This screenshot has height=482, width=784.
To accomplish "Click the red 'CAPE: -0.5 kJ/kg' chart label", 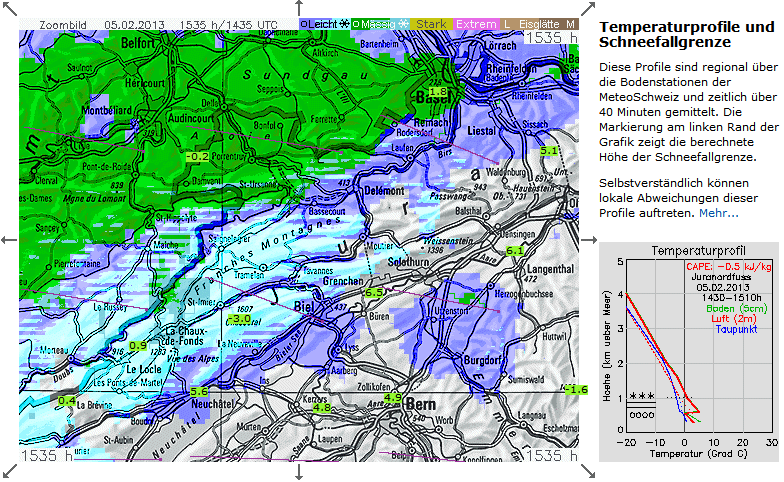I will (728, 266).
